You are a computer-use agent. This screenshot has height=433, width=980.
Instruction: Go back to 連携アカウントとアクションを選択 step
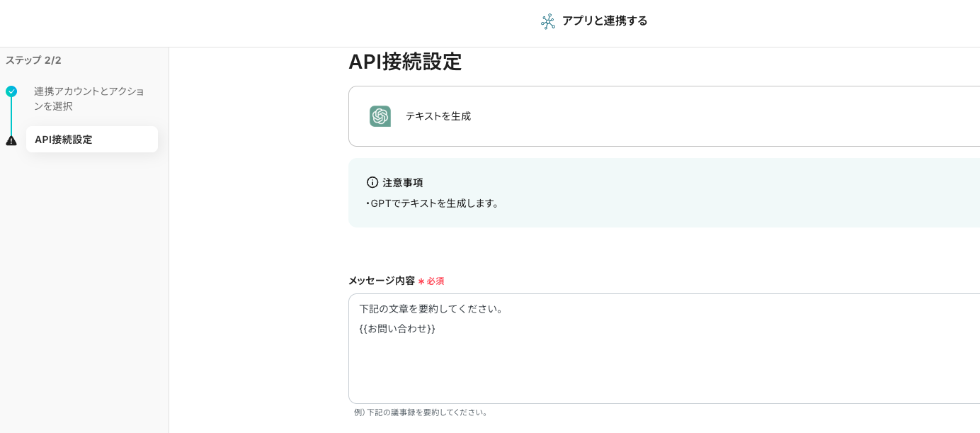[x=89, y=99]
